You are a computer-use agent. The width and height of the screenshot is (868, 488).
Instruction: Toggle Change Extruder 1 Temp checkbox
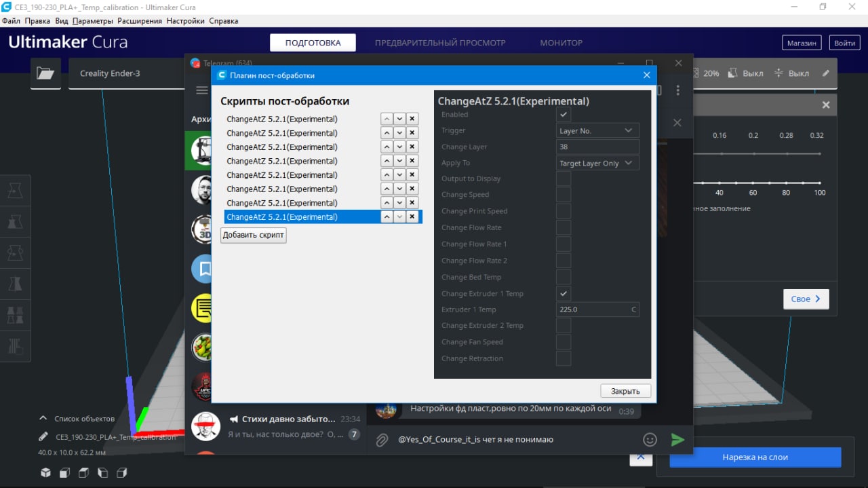564,293
